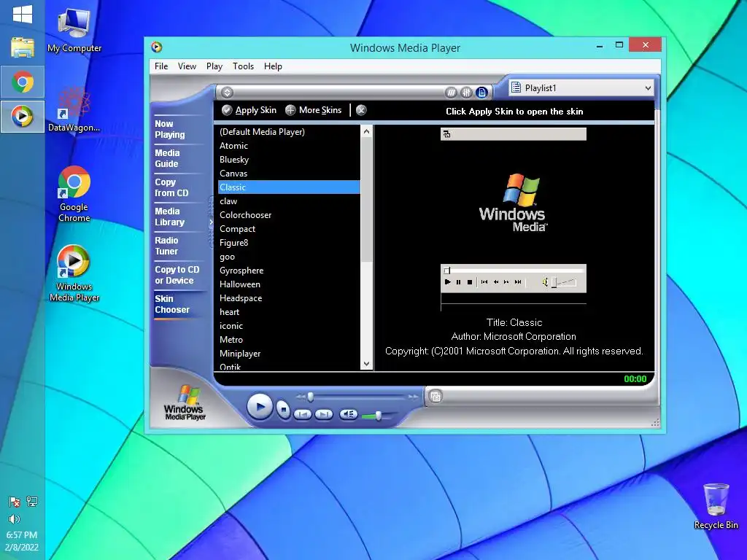Select the Headspace skin
Viewport: 747px width, 560px height.
pyautogui.click(x=289, y=298)
